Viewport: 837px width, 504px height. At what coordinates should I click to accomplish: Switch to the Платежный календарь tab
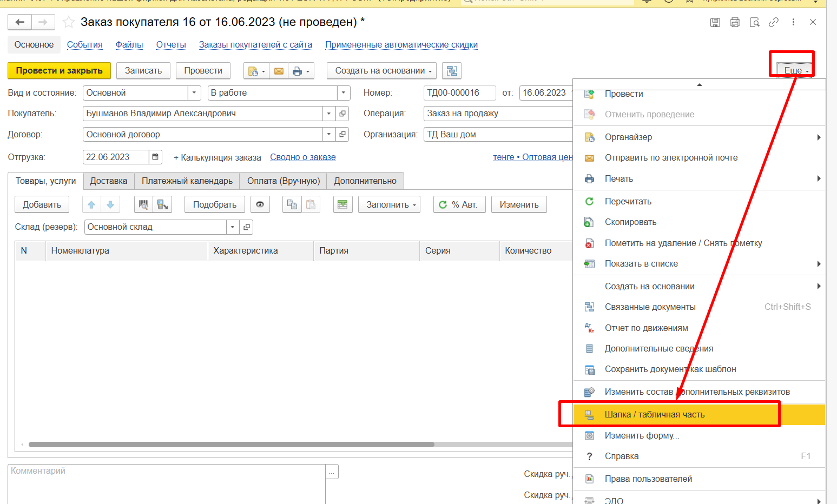coord(187,181)
